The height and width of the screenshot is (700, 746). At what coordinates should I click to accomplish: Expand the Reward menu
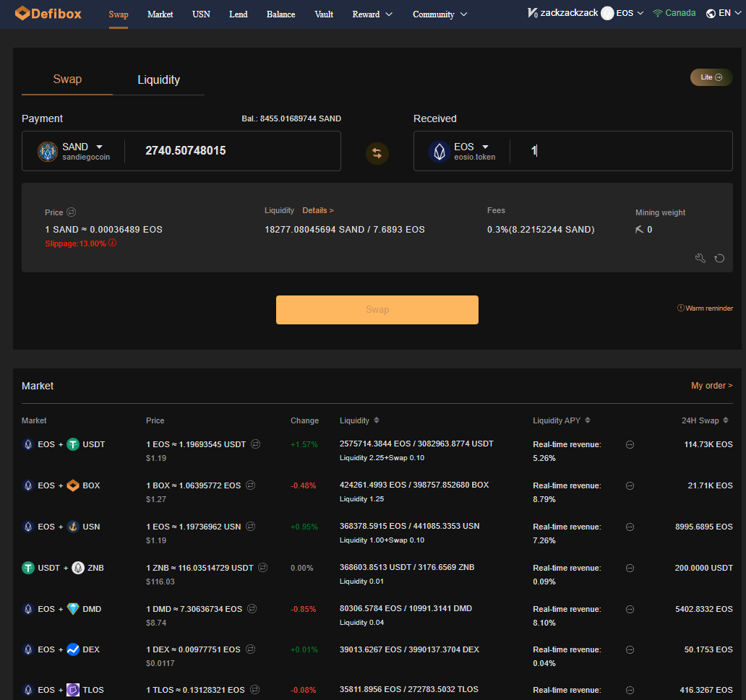tap(372, 14)
